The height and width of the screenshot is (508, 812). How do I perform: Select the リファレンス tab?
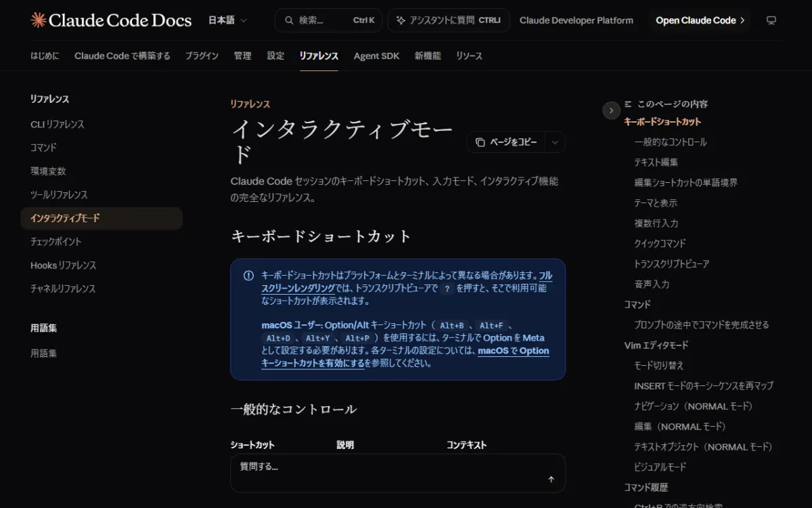coord(319,56)
